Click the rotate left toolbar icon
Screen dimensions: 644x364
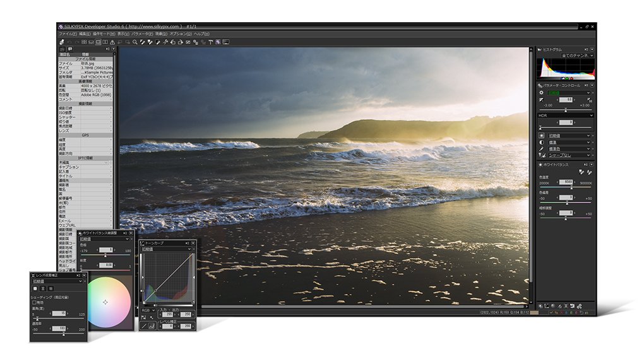coord(173,42)
